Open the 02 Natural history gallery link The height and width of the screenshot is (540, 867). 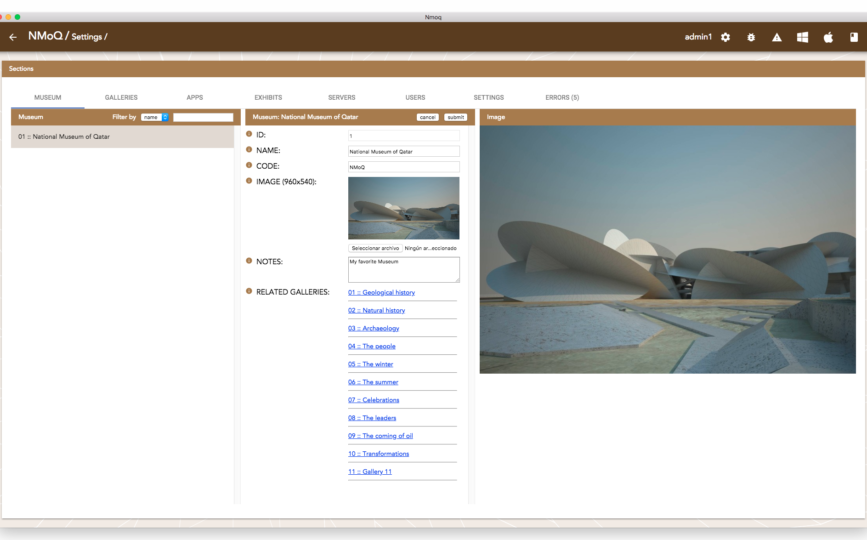tap(377, 310)
